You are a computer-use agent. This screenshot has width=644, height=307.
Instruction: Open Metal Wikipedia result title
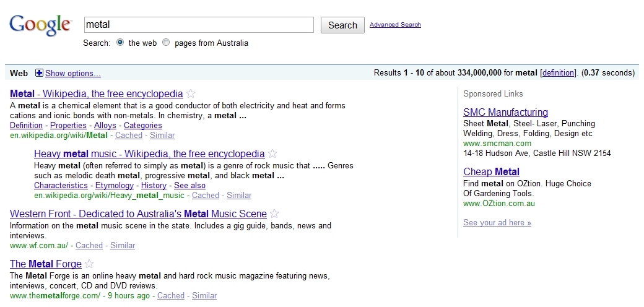point(96,94)
